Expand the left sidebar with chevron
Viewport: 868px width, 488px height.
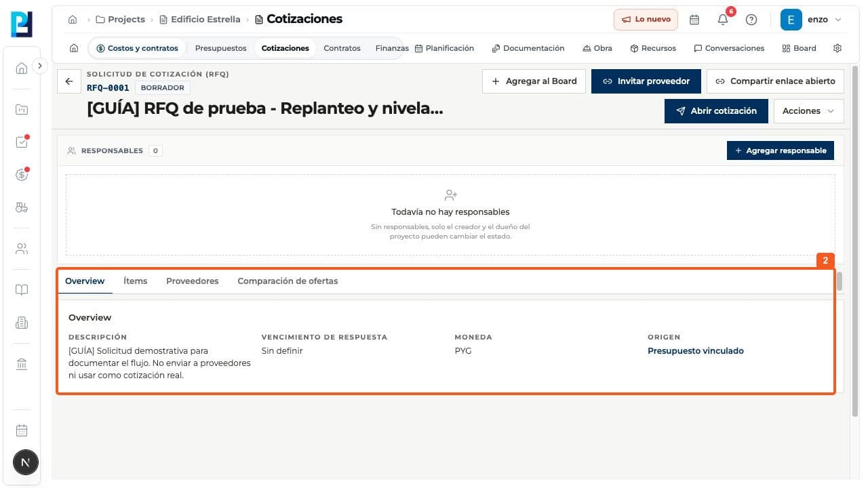[x=40, y=66]
